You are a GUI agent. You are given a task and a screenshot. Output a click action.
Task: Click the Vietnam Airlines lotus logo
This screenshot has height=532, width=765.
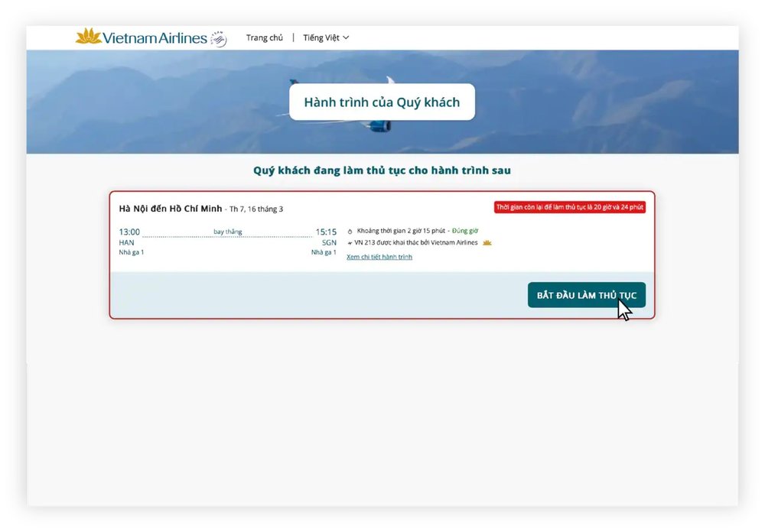coord(88,36)
